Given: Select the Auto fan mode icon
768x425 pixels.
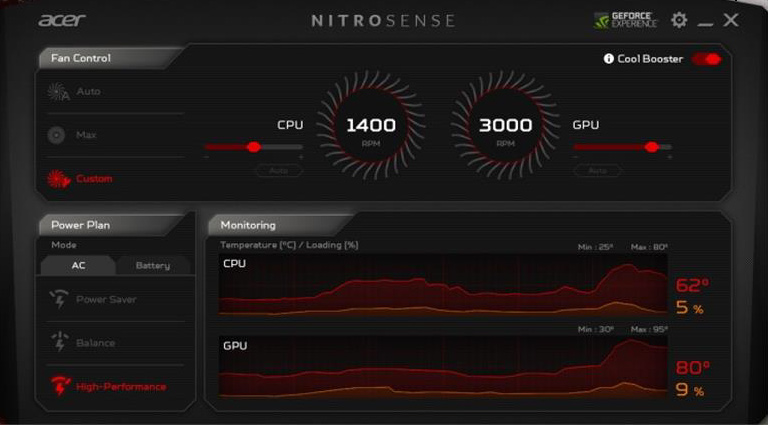Looking at the screenshot, I should 58,92.
